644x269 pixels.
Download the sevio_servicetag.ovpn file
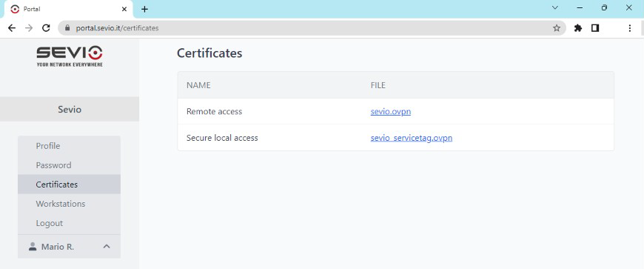point(411,138)
